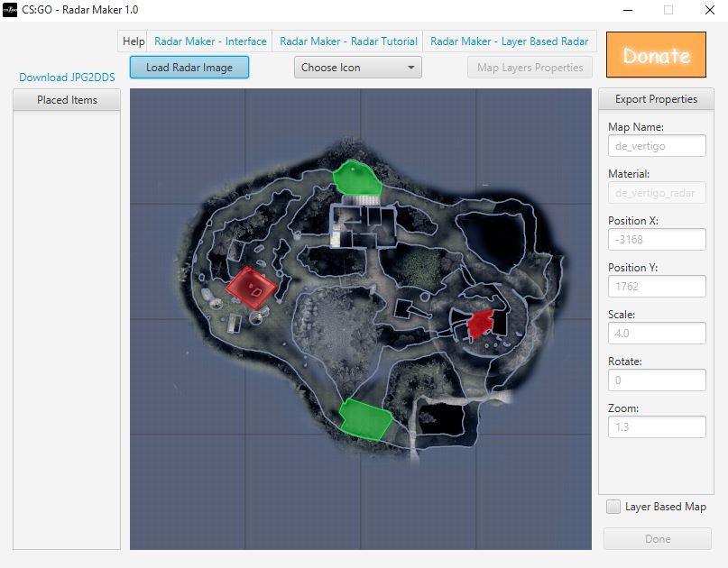Click the Material text field
This screenshot has width=728, height=568.
(657, 193)
